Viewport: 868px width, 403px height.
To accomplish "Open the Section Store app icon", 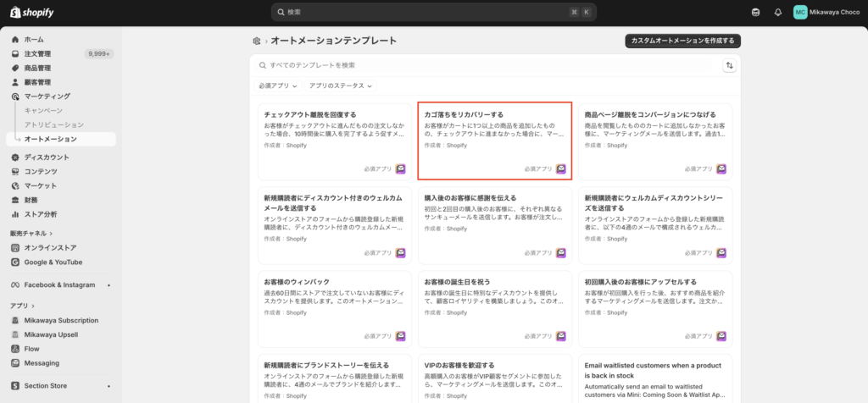I will coord(16,386).
